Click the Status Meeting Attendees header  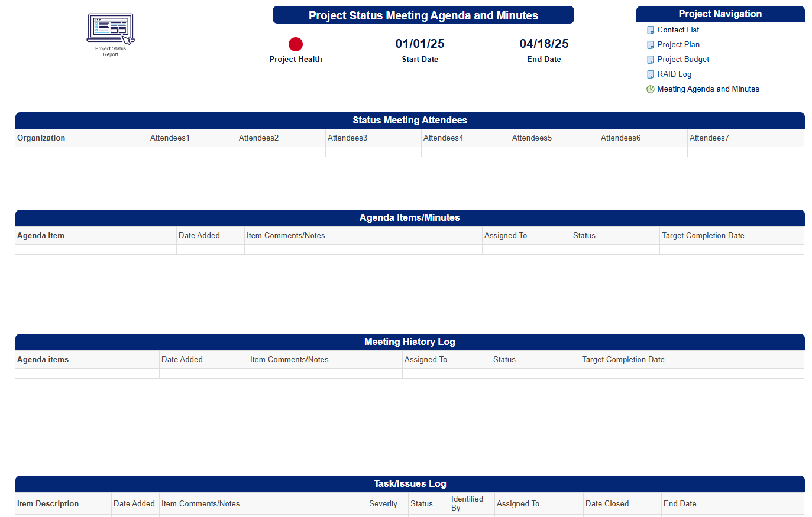(410, 121)
